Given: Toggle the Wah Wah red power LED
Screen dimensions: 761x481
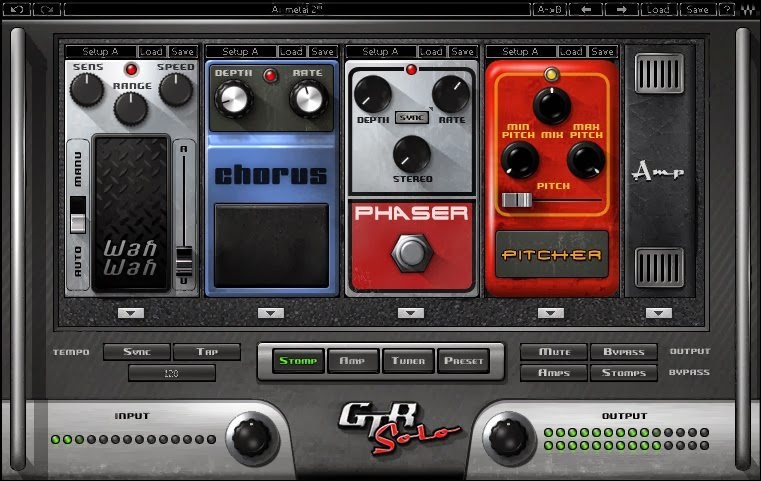Looking at the screenshot, I should pos(131,69).
